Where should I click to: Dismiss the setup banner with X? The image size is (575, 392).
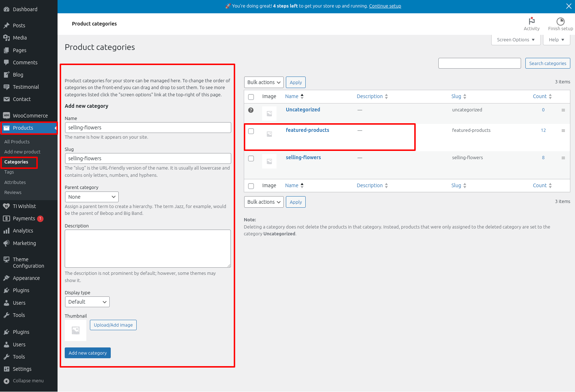point(569,6)
